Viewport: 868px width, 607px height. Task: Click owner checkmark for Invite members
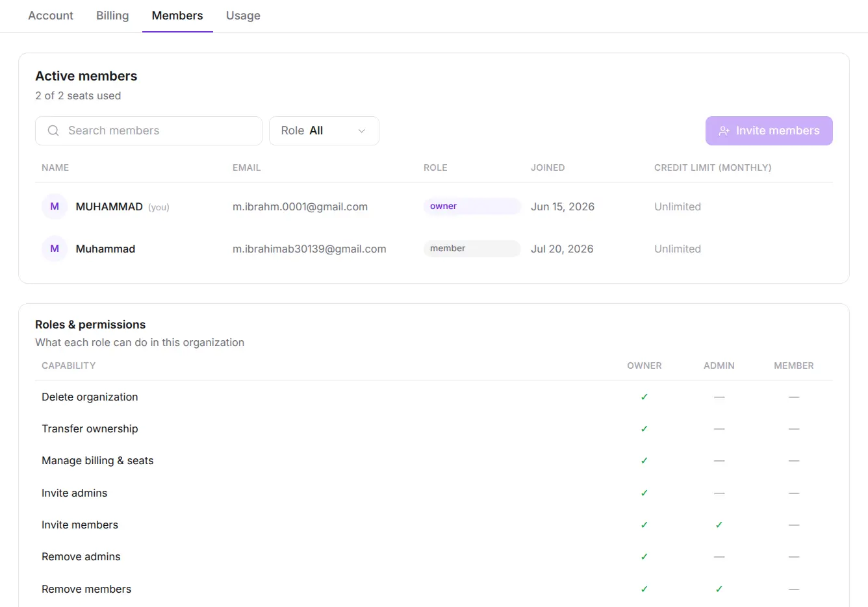coord(645,525)
